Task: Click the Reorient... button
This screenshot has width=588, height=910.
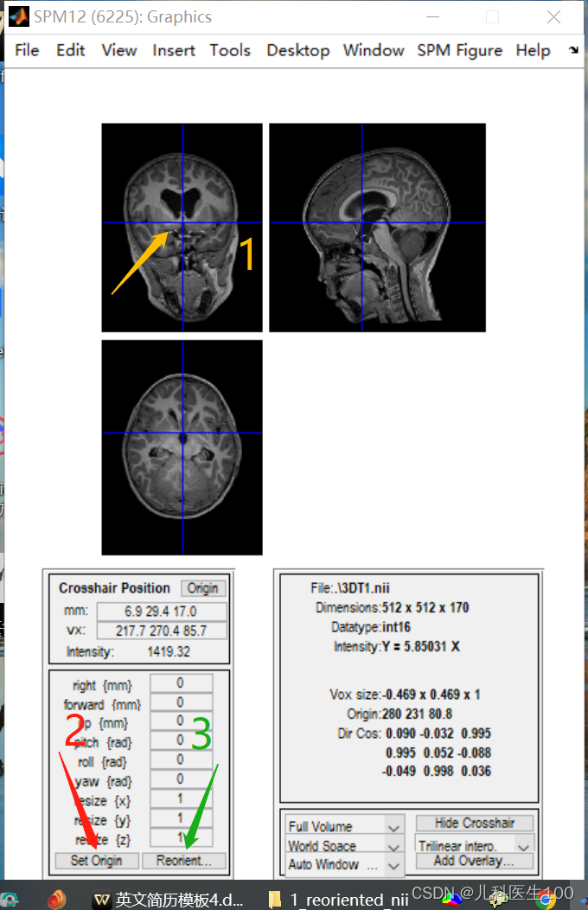Action: click(x=184, y=860)
